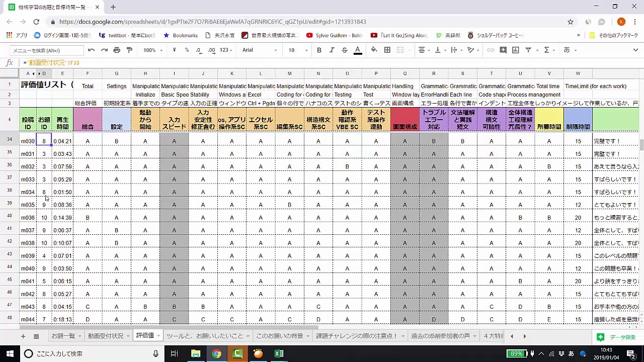Open the functions sigma icon

pos(546,50)
